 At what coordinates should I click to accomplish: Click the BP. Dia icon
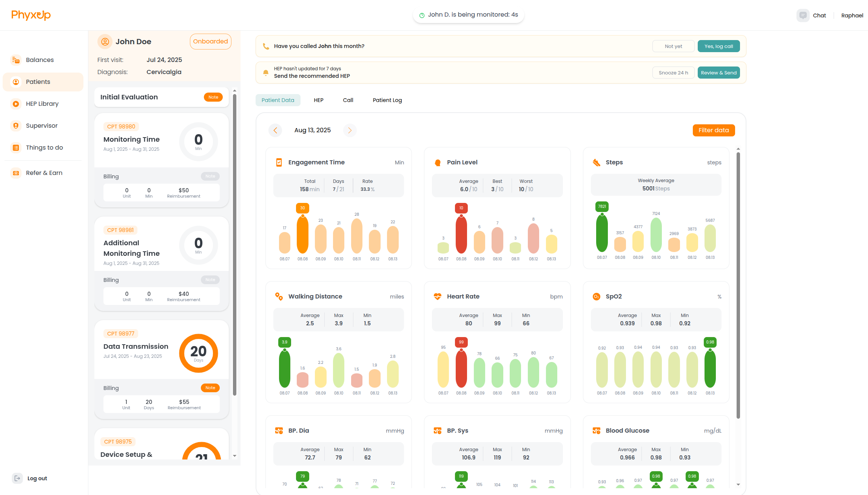(x=279, y=431)
